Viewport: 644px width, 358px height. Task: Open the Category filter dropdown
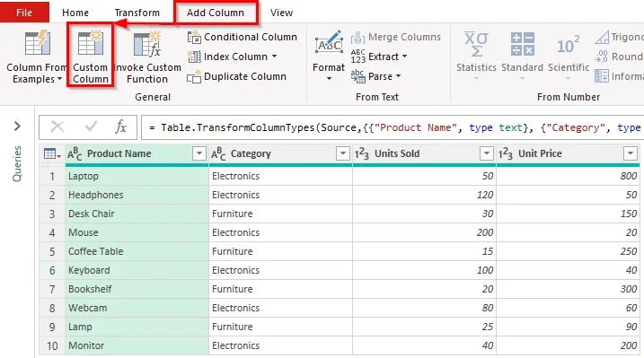tap(343, 153)
